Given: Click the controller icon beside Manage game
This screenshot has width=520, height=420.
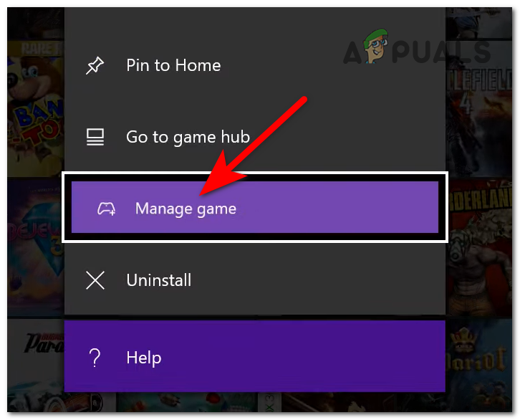Looking at the screenshot, I should point(106,209).
